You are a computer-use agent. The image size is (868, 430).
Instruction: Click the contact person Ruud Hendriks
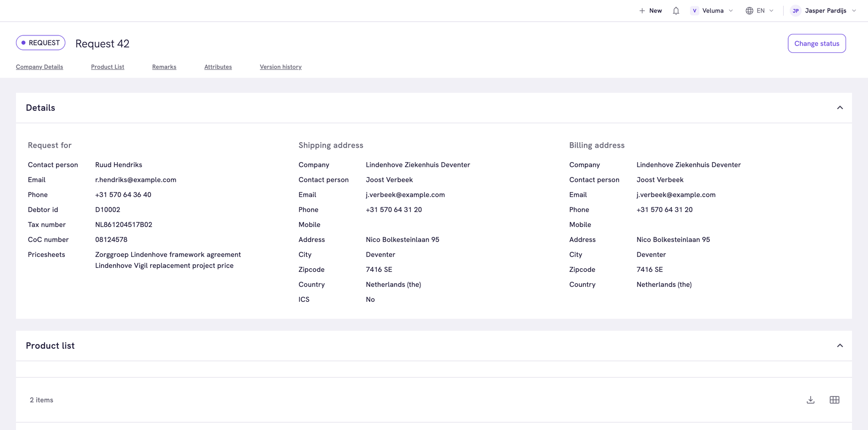point(119,165)
